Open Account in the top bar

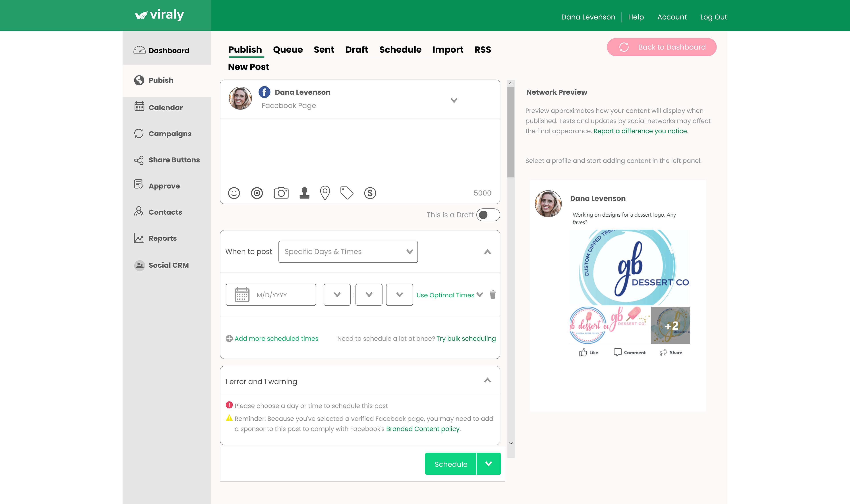pos(672,17)
